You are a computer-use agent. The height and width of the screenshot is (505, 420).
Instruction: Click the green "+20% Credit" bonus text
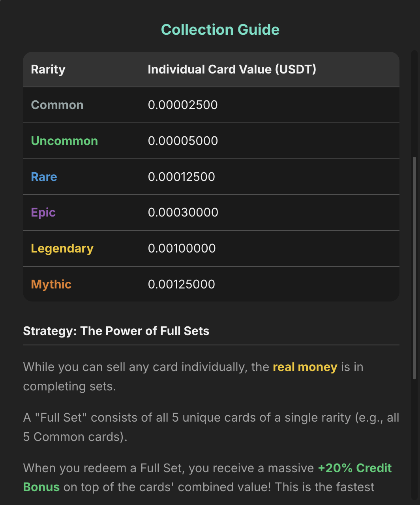(x=354, y=468)
